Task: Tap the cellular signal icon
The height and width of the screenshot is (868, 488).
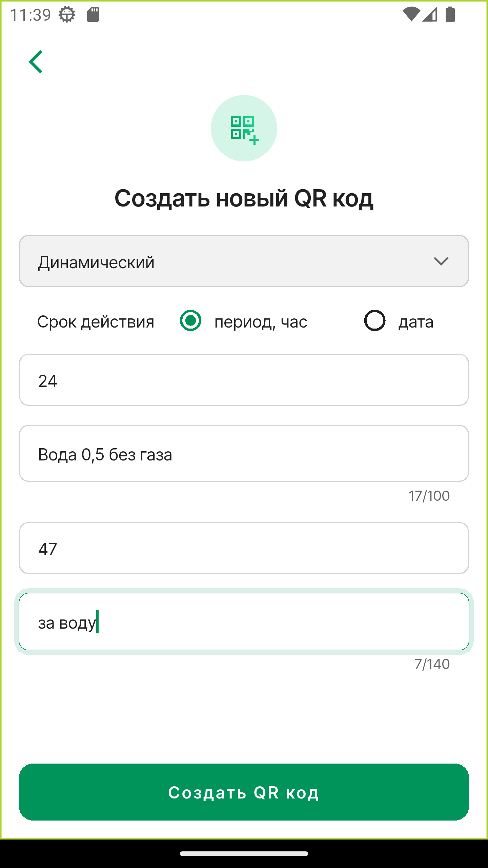Action: [429, 14]
